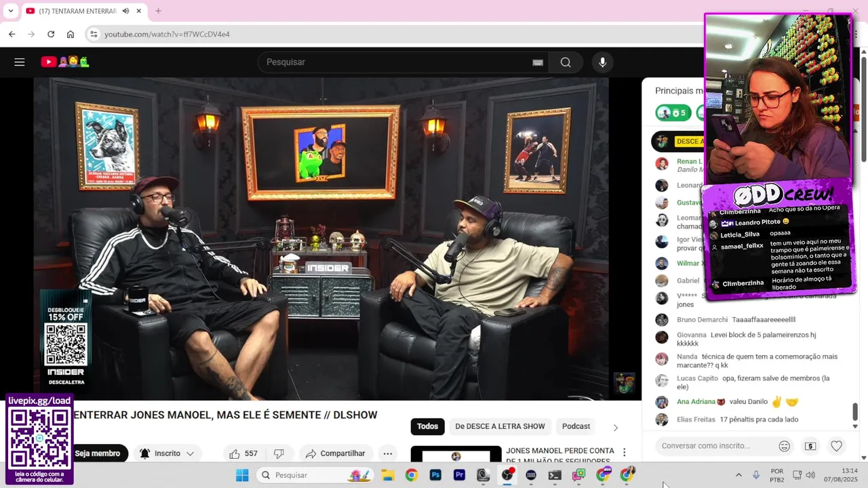This screenshot has height=488, width=868.
Task: Go to YouTube home via the logo
Action: 65,62
